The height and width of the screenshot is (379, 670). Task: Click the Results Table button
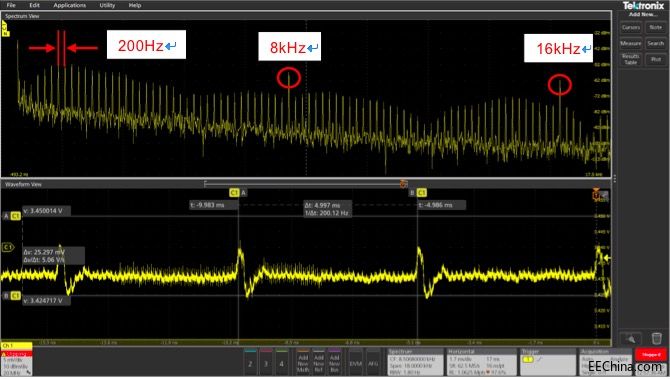tap(631, 59)
